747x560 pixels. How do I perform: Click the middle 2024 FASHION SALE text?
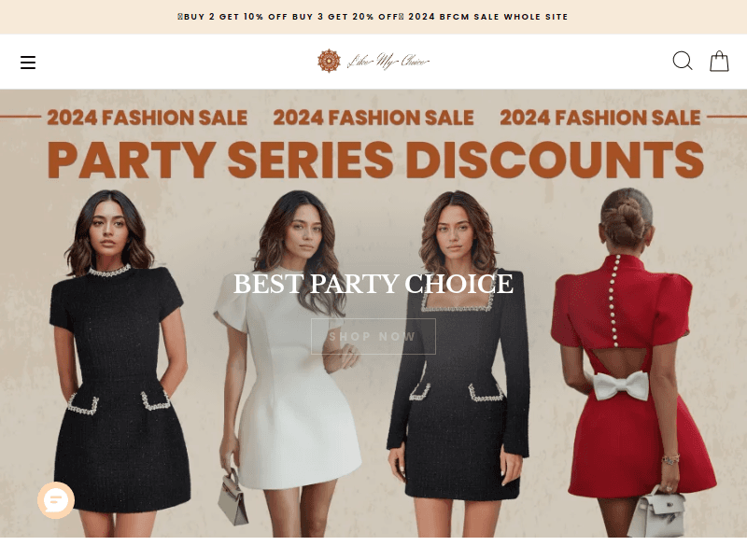[x=373, y=118]
